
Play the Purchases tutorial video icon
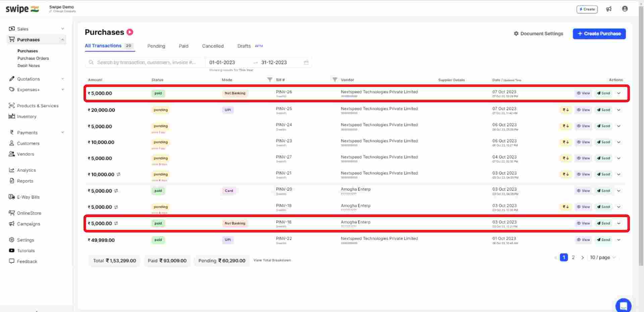(130, 32)
